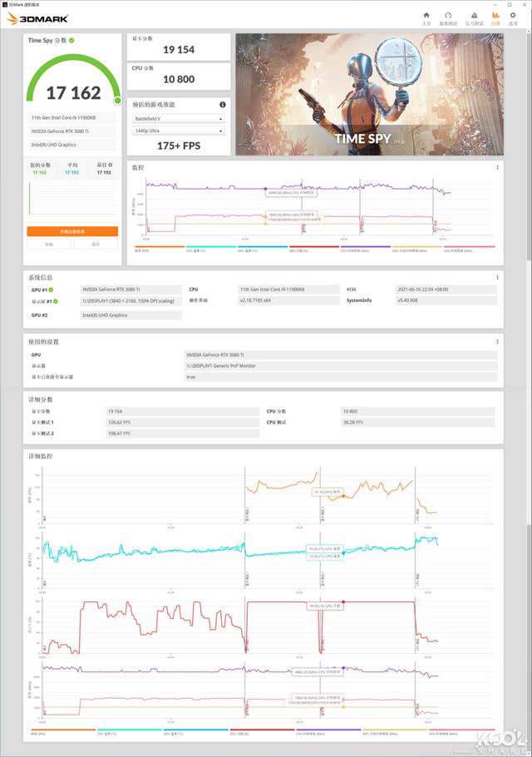Toggle yellow GPU memory clock legend in 监控 panel
The image size is (532, 757).
click(417, 249)
